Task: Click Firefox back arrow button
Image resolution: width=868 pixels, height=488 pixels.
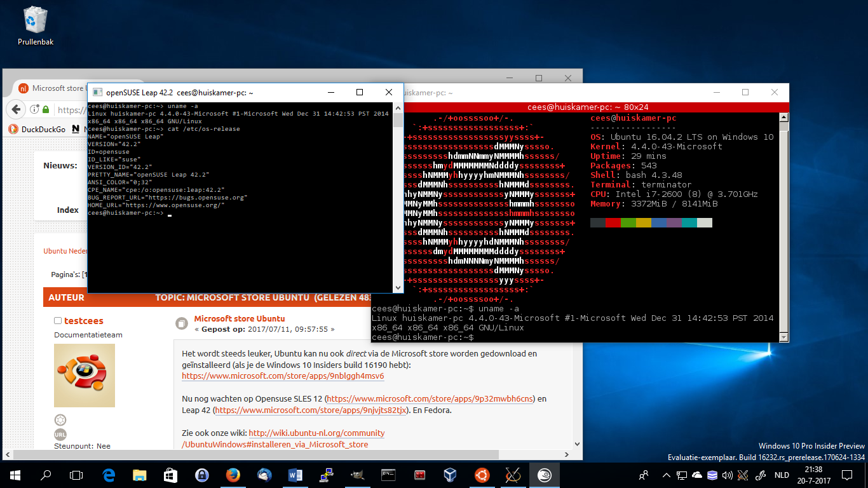Action: (15, 109)
